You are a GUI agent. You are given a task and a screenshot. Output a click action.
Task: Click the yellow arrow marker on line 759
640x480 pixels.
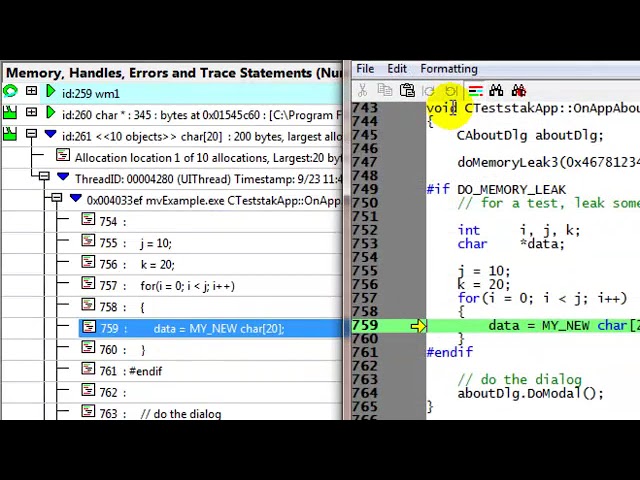[x=418, y=326]
